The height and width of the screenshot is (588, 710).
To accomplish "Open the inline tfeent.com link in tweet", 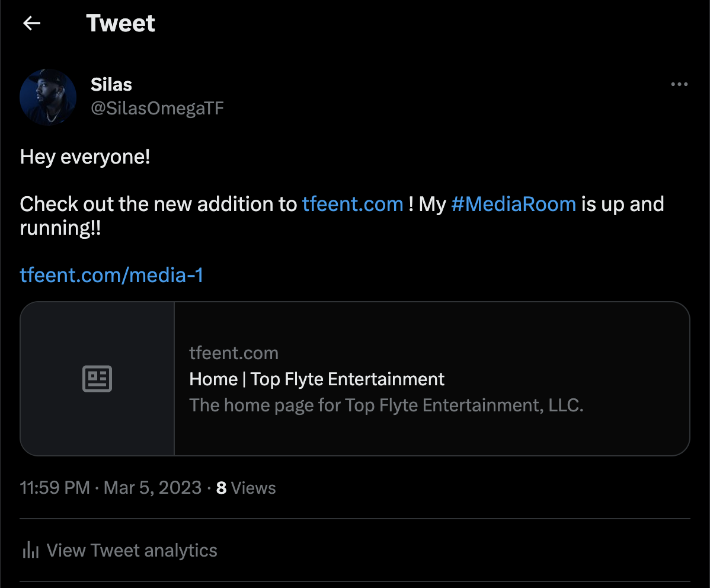I will pyautogui.click(x=353, y=204).
